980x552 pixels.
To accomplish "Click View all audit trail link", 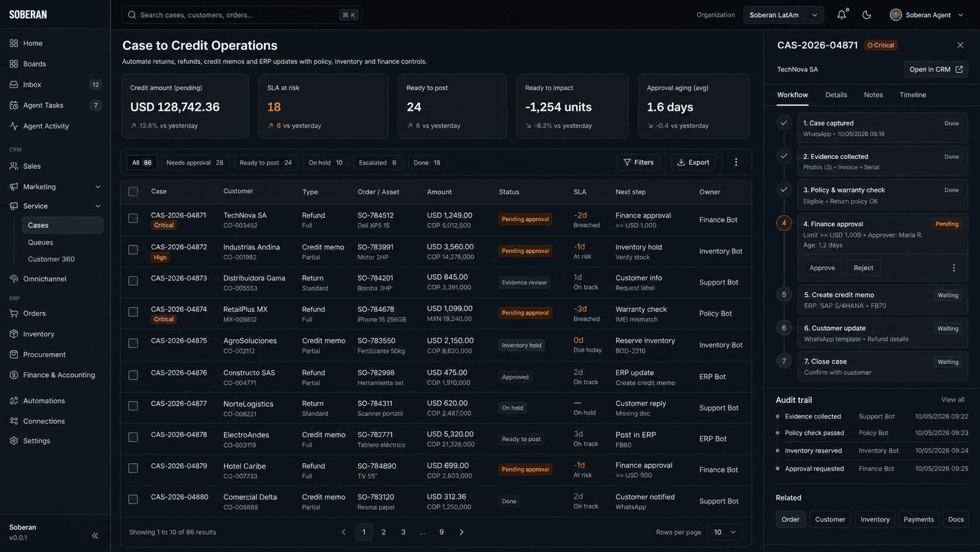I will tap(952, 400).
